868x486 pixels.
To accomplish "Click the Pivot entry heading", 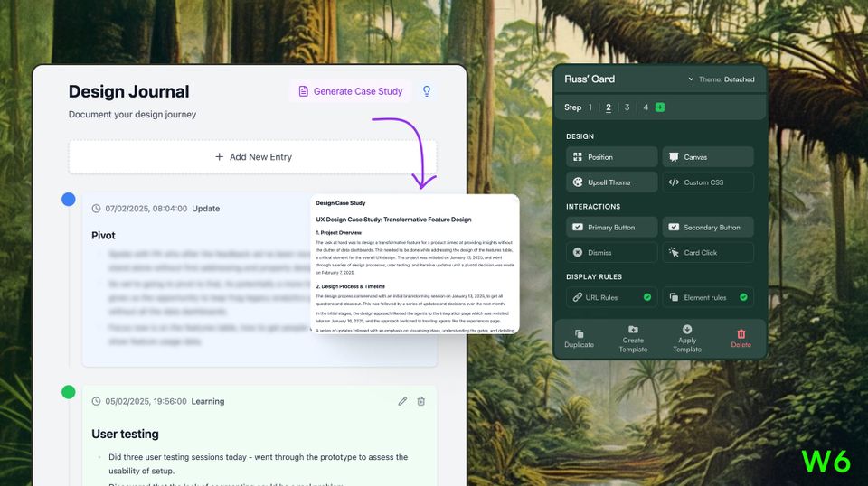I will tap(103, 236).
